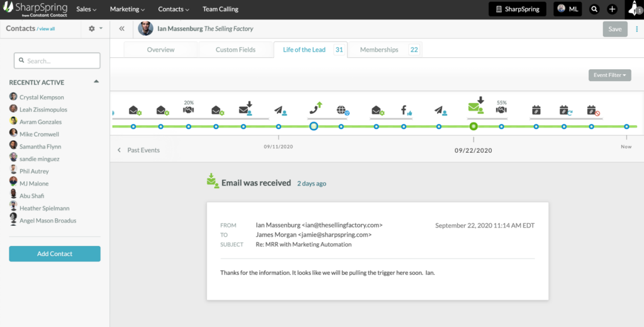Viewport: 644px width, 327px height.
Task: Open the Contacts settings gear dropdown
Action: pyautogui.click(x=96, y=29)
